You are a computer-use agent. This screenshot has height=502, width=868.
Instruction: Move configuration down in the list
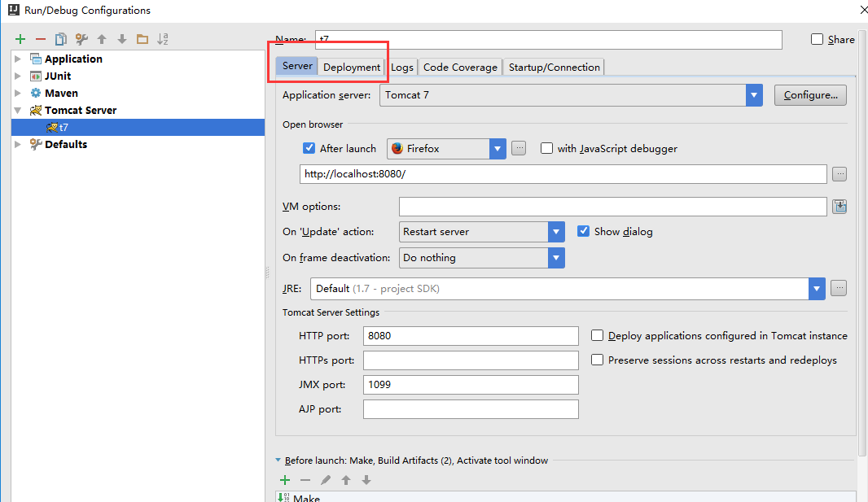click(x=122, y=39)
